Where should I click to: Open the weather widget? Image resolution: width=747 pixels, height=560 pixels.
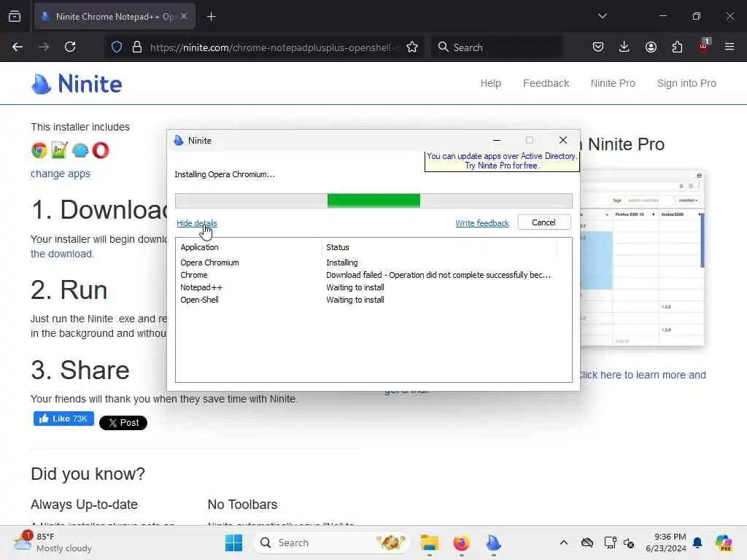pos(53,542)
